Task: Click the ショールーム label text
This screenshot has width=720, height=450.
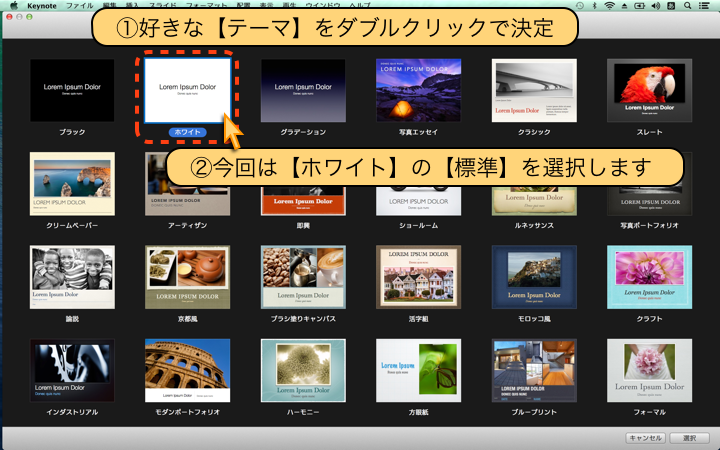Action: click(418, 225)
